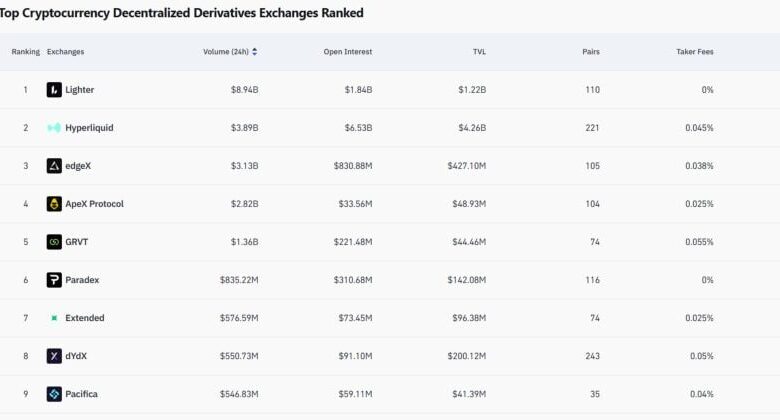Click the TVL column header
This screenshot has width=780, height=420.
point(479,52)
